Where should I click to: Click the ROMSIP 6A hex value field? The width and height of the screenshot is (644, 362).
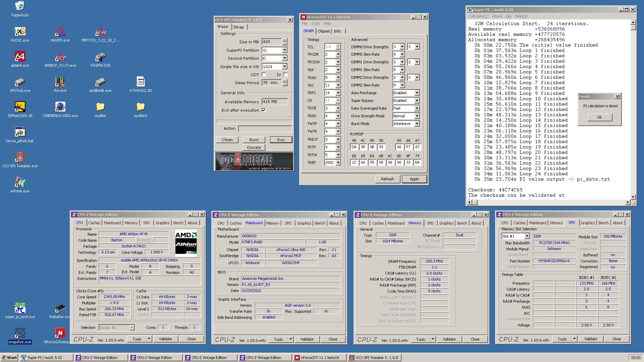click(372, 162)
